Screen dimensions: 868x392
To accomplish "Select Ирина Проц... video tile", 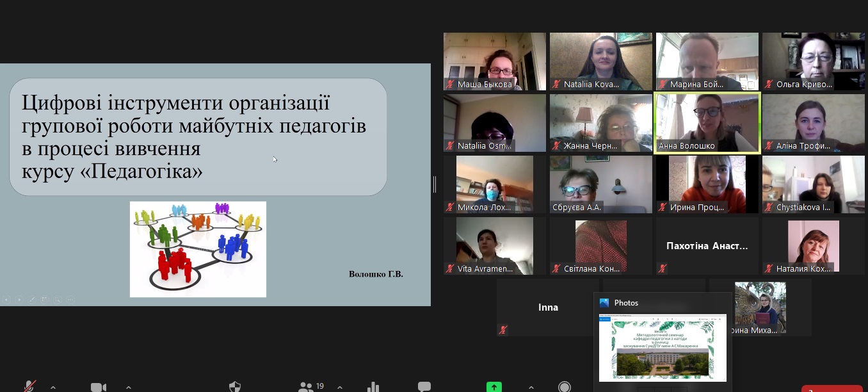I will pyautogui.click(x=707, y=184).
